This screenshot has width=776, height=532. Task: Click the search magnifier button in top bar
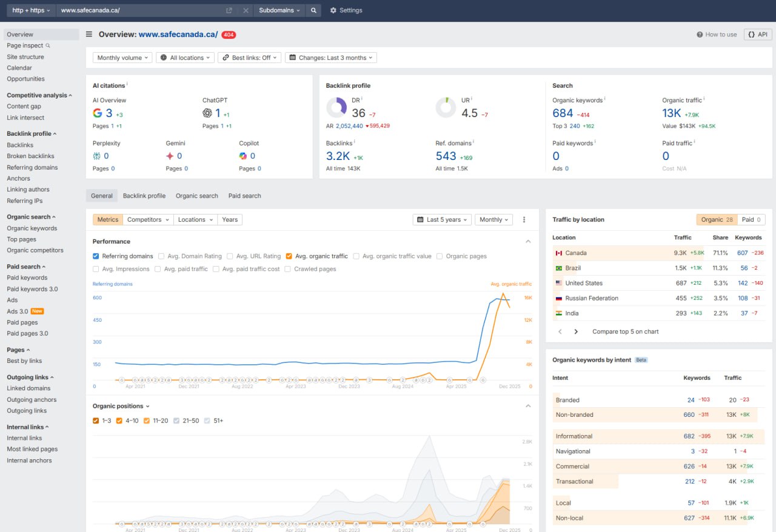pos(313,10)
